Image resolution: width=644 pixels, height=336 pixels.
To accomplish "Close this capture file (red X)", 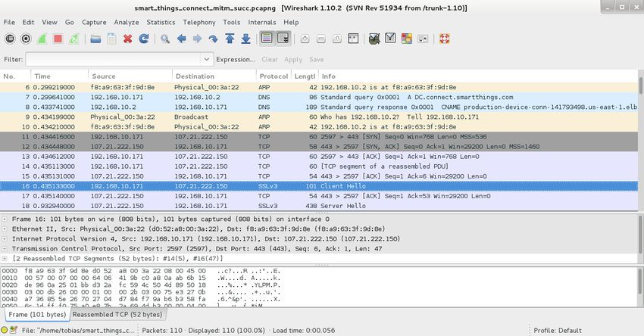I will pos(128,39).
